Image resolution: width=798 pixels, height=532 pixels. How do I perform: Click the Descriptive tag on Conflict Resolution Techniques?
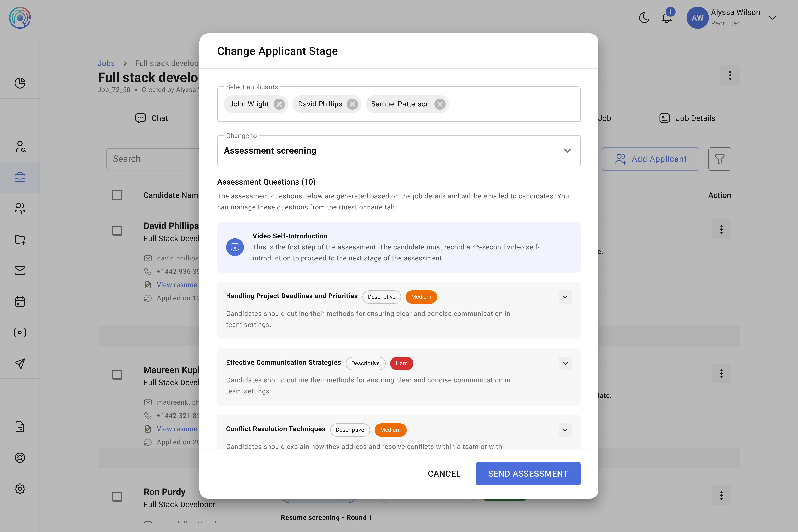(x=350, y=430)
